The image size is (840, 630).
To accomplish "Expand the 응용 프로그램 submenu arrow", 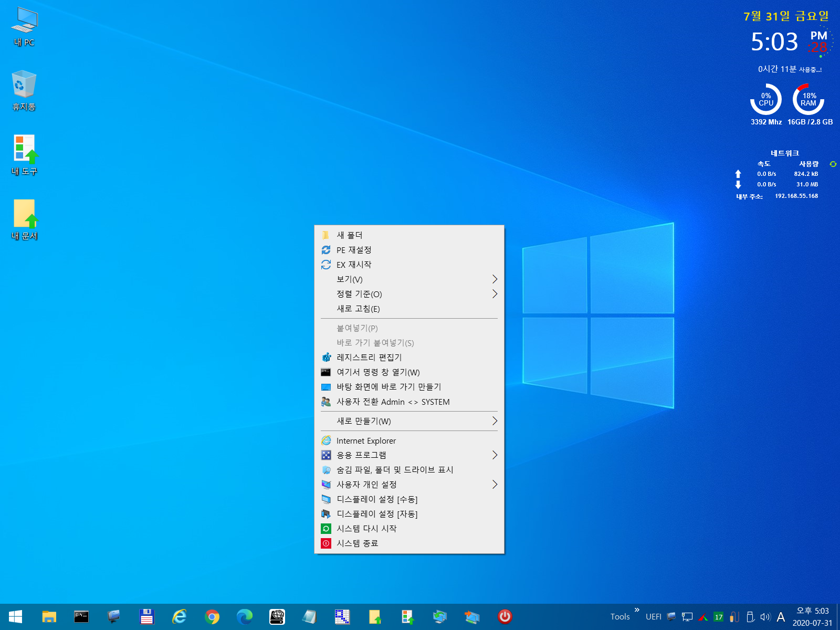I will coord(495,455).
